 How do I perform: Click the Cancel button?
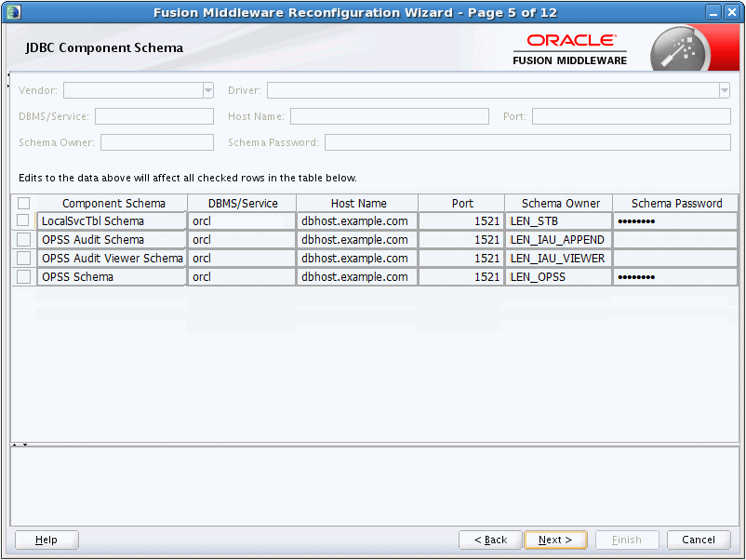(699, 540)
